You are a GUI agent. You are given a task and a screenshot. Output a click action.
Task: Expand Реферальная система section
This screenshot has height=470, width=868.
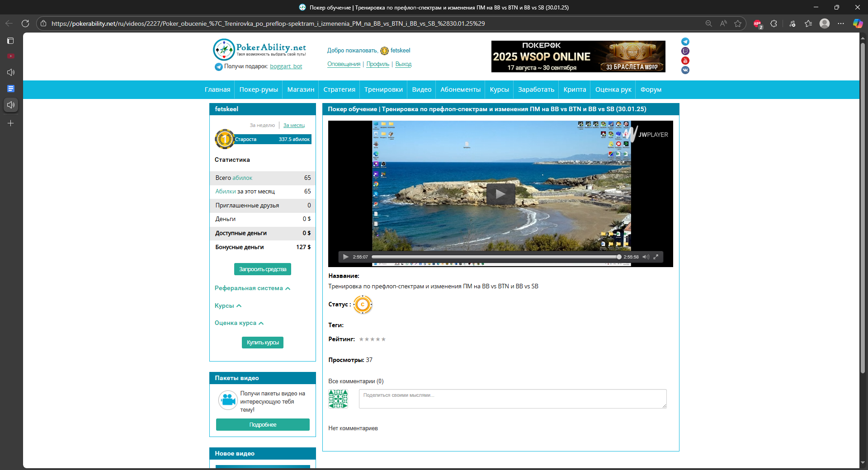tap(252, 288)
